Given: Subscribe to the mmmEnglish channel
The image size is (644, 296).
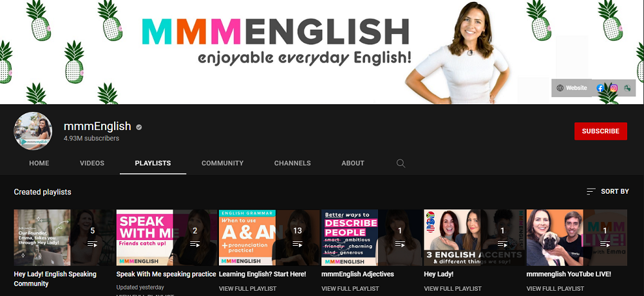Looking at the screenshot, I should 600,131.
